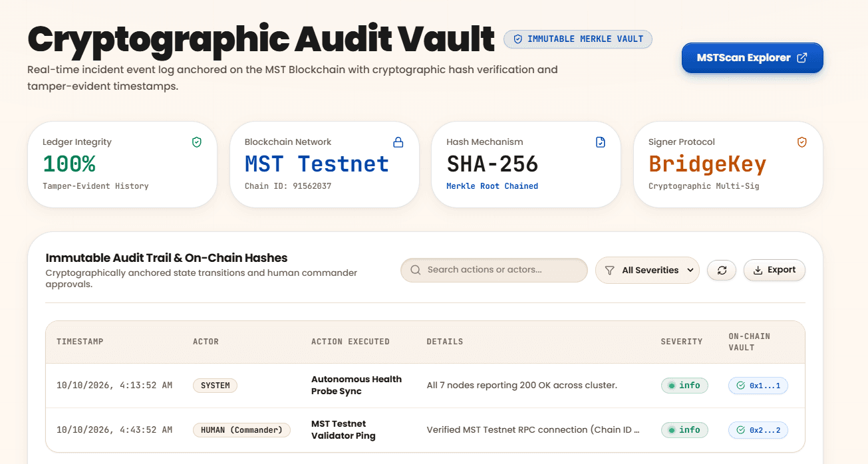Image resolution: width=868 pixels, height=464 pixels.
Task: Open the All Severities filter dropdown
Action: (647, 271)
